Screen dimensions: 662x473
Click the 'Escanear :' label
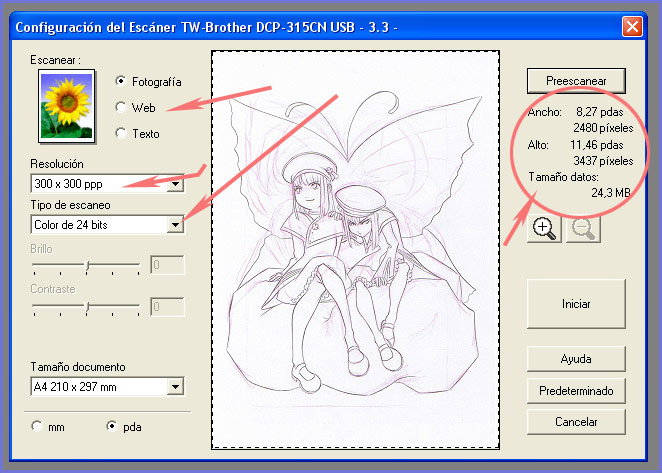coord(55,60)
